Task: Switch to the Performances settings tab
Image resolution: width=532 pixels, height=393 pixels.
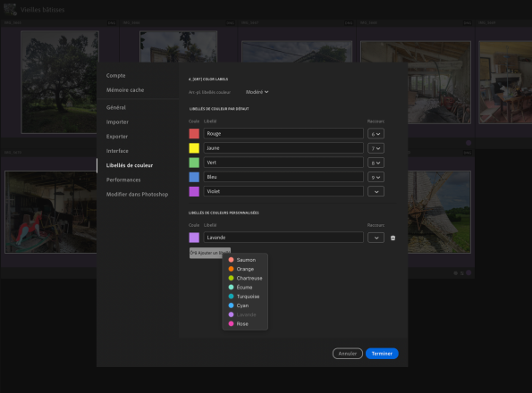Action: [123, 180]
